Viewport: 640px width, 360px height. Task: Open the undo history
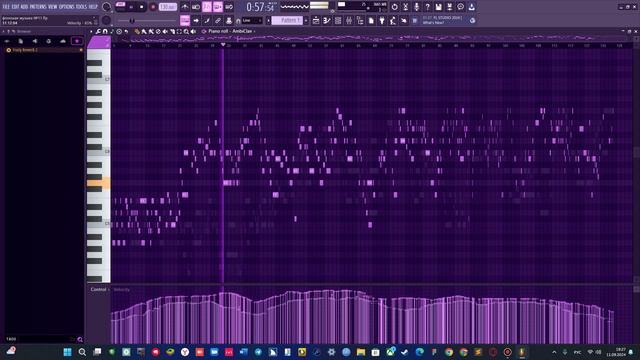(x=394, y=7)
